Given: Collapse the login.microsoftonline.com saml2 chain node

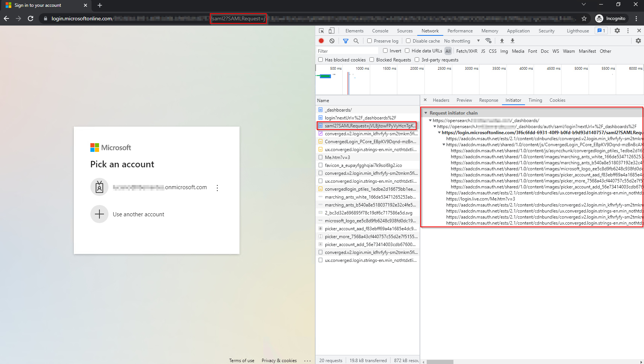Looking at the screenshot, I should click(440, 133).
